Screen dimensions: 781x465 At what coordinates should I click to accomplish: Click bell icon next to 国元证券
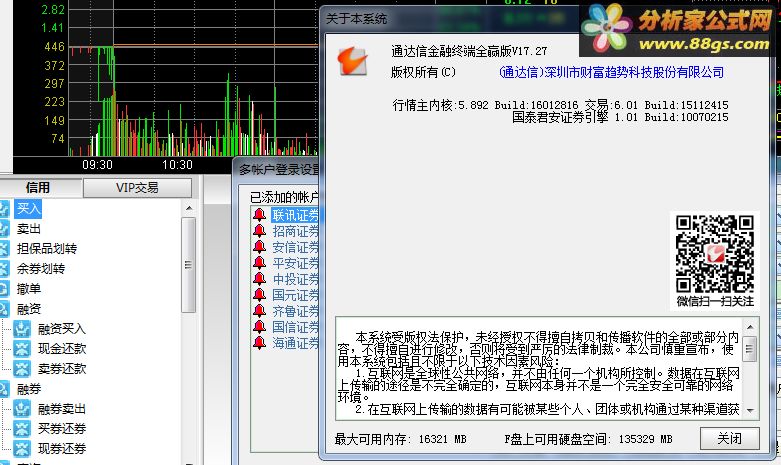[x=259, y=295]
